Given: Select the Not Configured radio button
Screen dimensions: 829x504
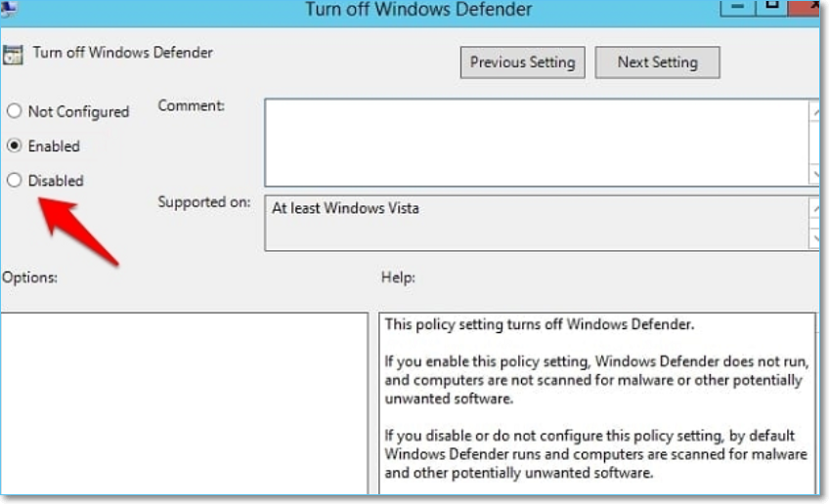Looking at the screenshot, I should 15,111.
